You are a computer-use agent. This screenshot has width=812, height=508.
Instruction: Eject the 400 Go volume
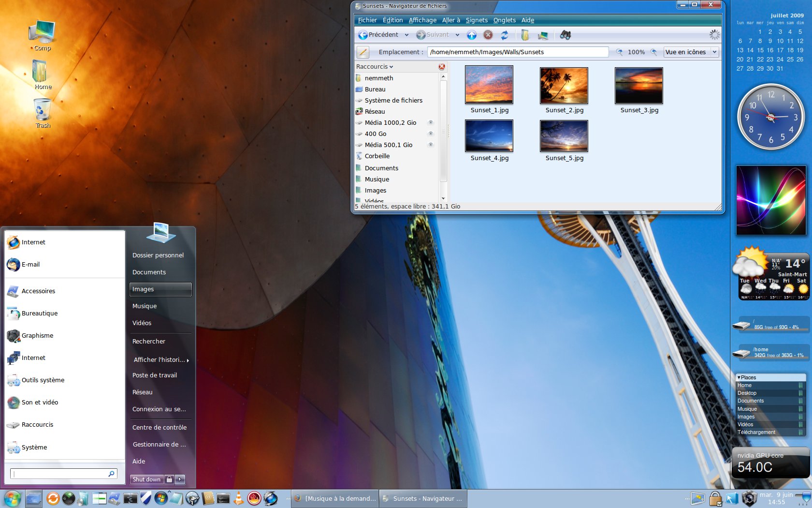tap(431, 134)
